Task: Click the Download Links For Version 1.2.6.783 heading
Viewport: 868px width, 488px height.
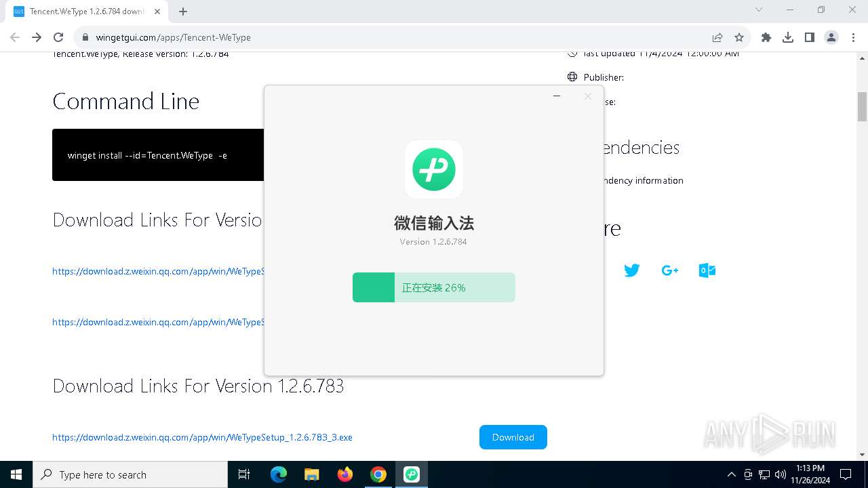Action: [x=198, y=386]
